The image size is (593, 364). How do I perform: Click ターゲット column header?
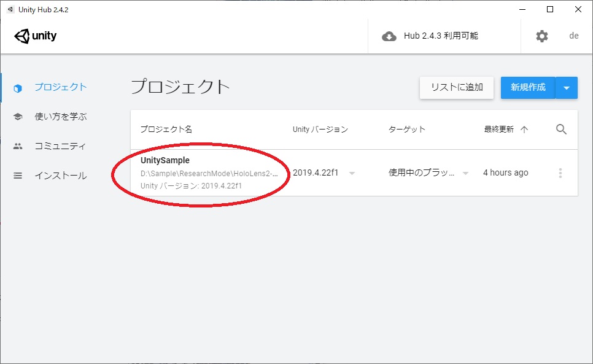tap(407, 130)
